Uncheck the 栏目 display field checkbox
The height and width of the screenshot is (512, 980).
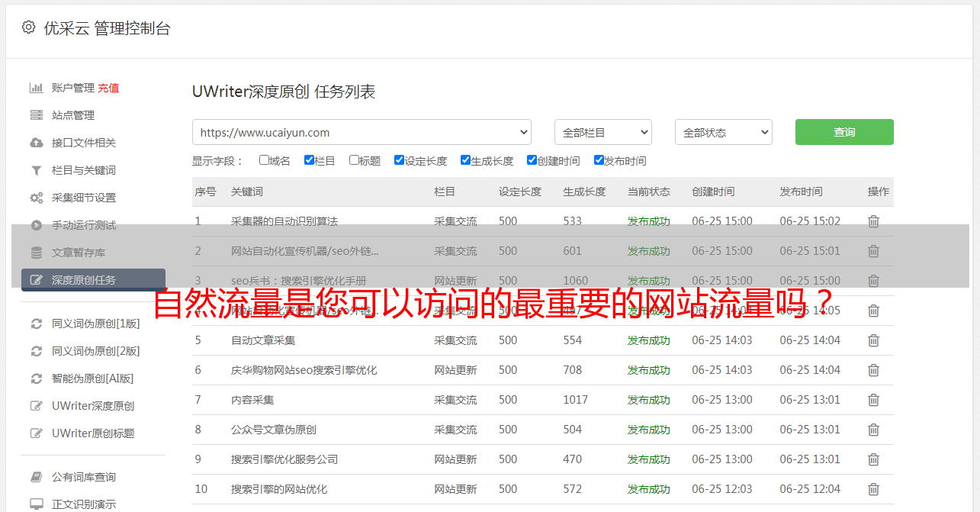click(309, 160)
